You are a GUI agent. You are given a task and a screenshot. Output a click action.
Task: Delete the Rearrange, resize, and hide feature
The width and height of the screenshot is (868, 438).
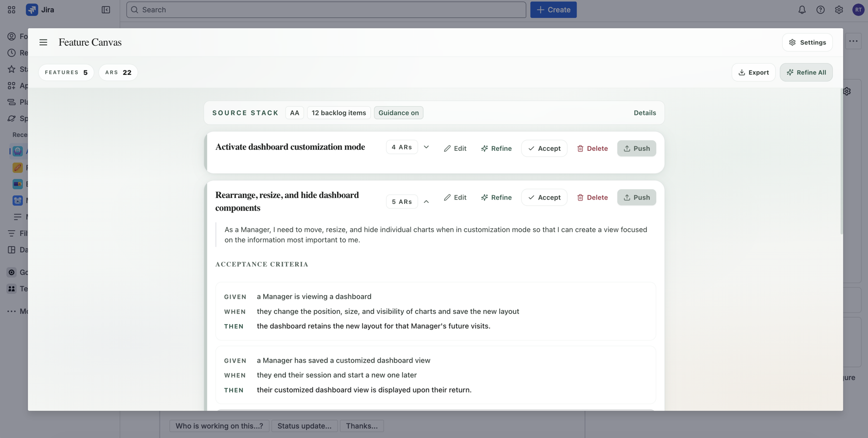pyautogui.click(x=592, y=198)
